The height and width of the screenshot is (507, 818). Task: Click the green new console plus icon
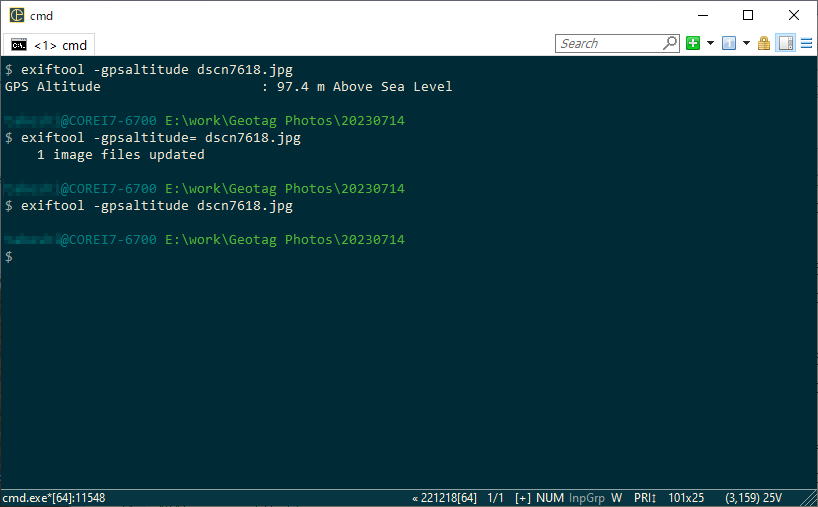(x=693, y=43)
